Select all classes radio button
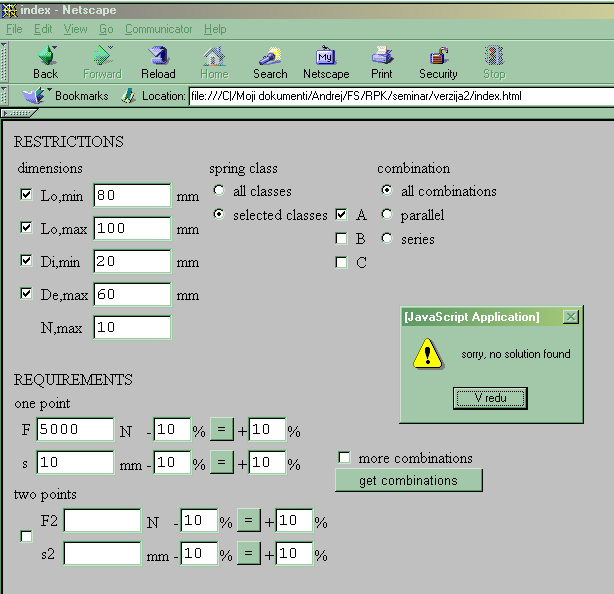Screen dimensions: 614x594 pyautogui.click(x=219, y=190)
